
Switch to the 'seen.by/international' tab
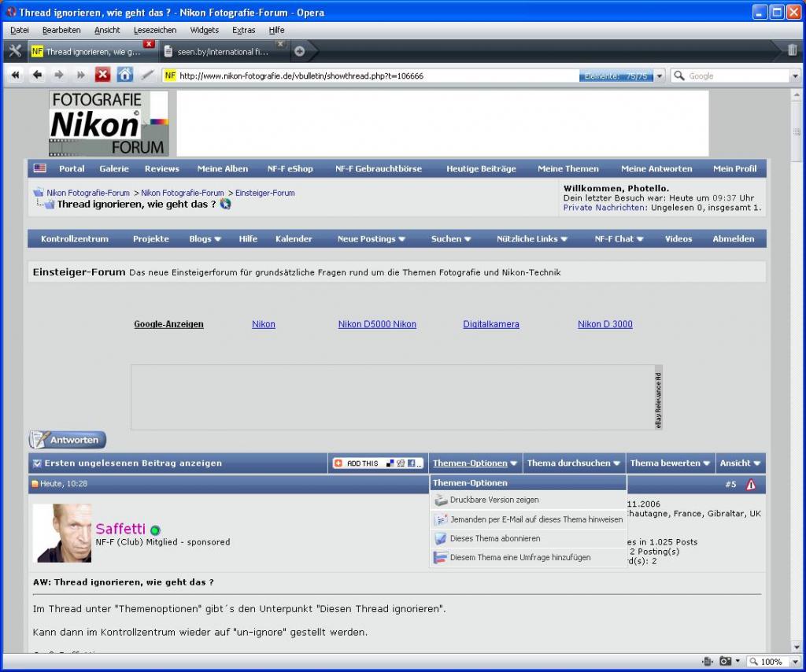click(x=224, y=51)
